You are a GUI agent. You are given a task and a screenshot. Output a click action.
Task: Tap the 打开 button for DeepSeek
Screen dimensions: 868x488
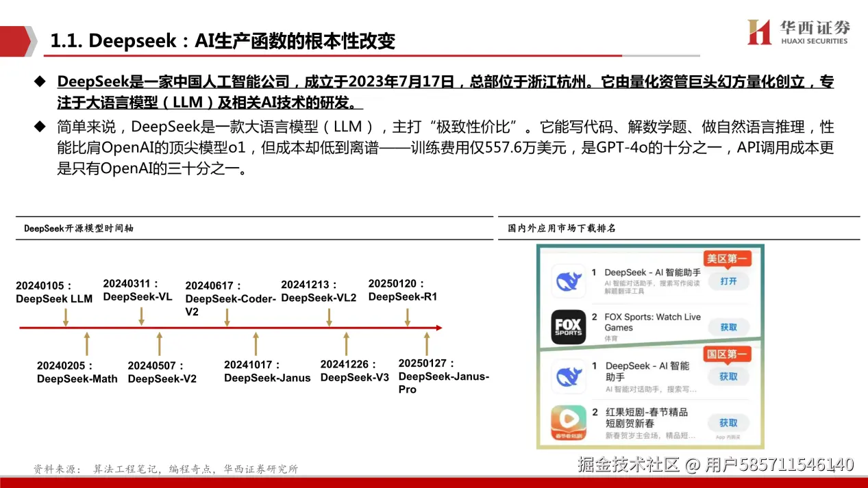point(728,281)
